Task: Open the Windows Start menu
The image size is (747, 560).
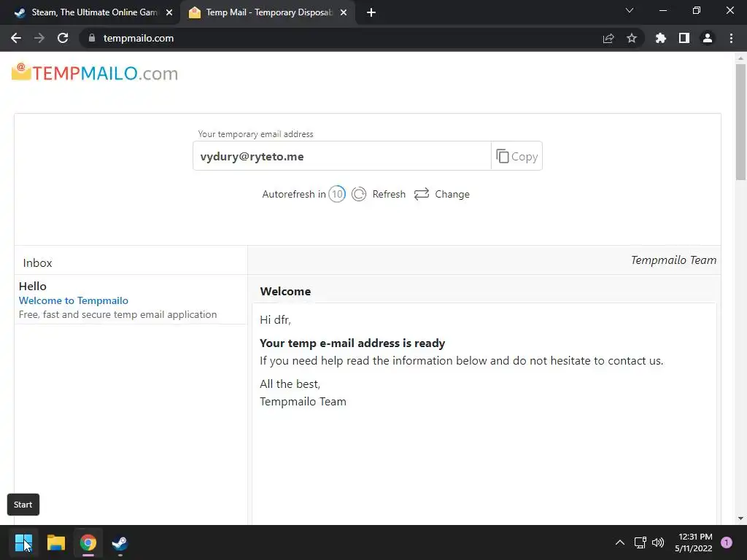Action: [x=23, y=542]
